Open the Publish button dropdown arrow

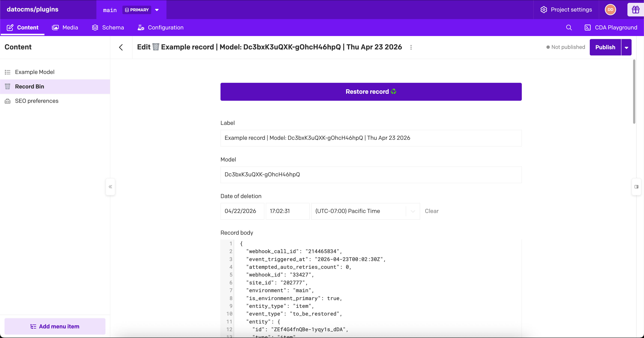click(626, 47)
